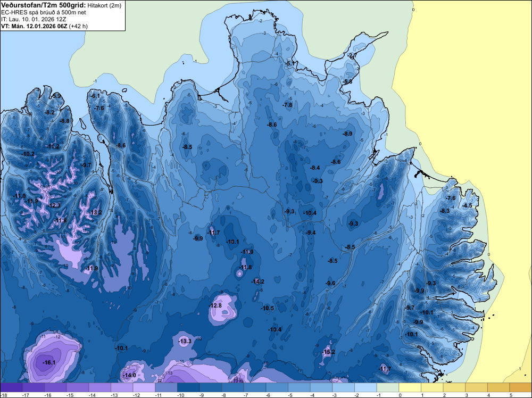Pick the legend swatch between -16 and -15
This screenshot has width=532, height=398.
coord(55,387)
